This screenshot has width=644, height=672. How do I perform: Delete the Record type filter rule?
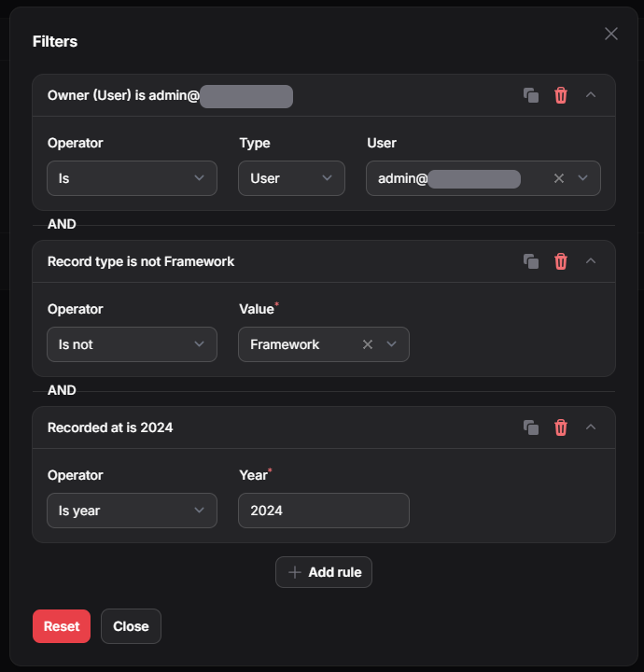click(x=561, y=261)
